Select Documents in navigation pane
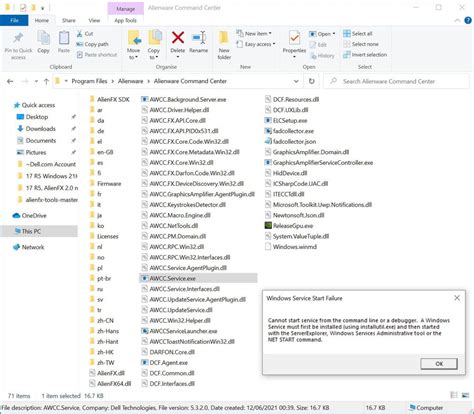Viewport: 474px width, 414px height. pos(41,141)
